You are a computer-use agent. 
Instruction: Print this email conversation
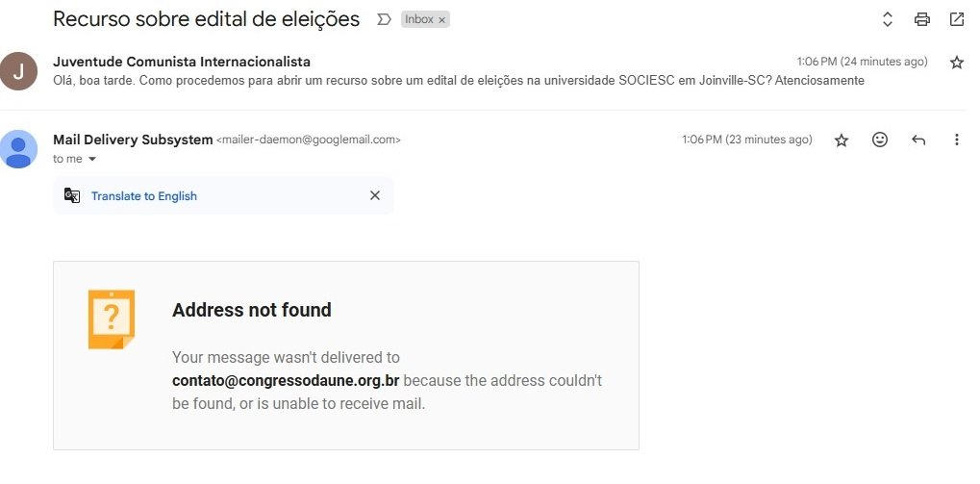click(x=922, y=19)
